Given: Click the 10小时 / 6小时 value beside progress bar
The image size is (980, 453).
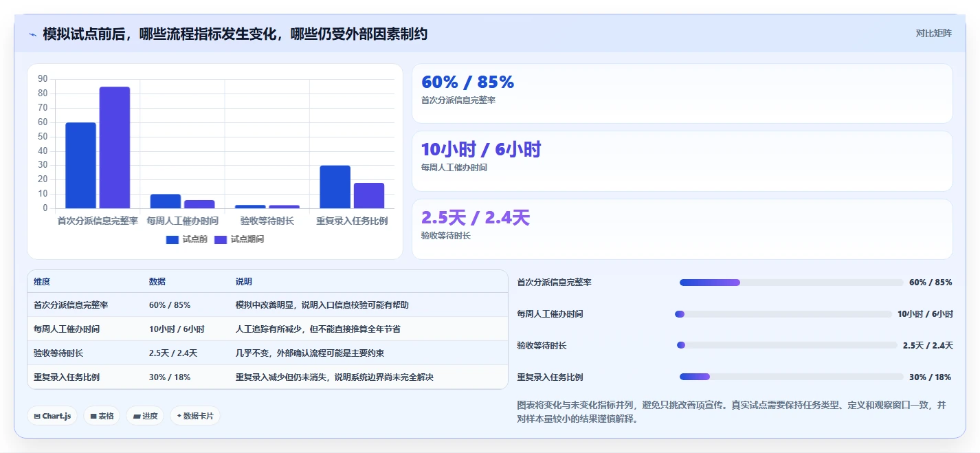Looking at the screenshot, I should point(925,314).
